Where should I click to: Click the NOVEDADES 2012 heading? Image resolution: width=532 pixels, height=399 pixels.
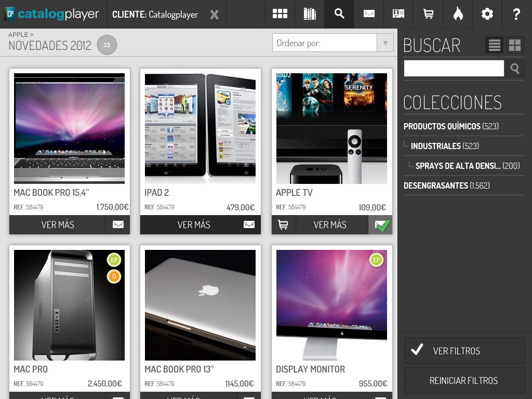50,46
